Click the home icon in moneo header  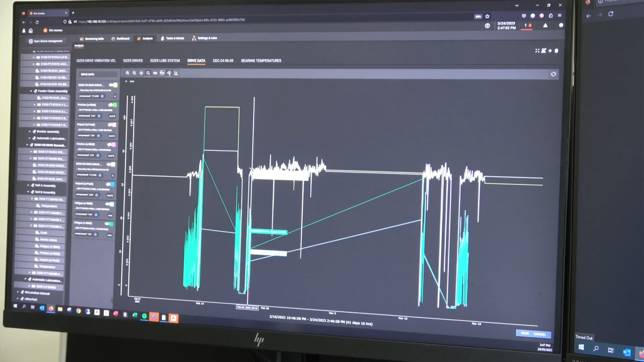pyautogui.click(x=31, y=31)
